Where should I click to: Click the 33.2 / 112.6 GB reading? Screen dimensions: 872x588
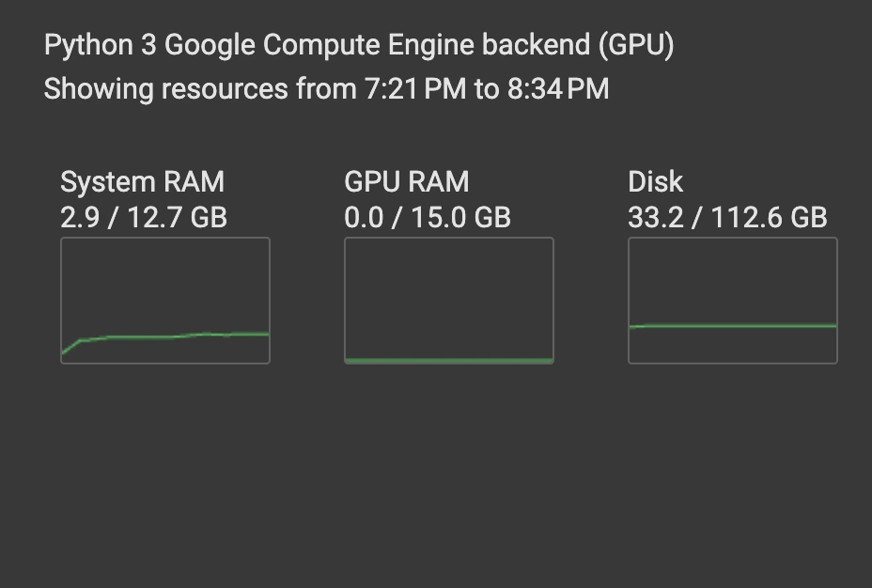(727, 218)
